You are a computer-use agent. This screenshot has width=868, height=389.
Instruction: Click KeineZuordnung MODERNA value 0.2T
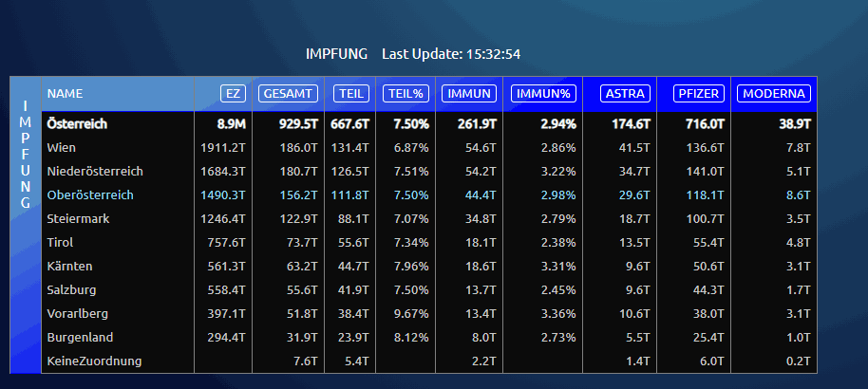[x=798, y=361]
